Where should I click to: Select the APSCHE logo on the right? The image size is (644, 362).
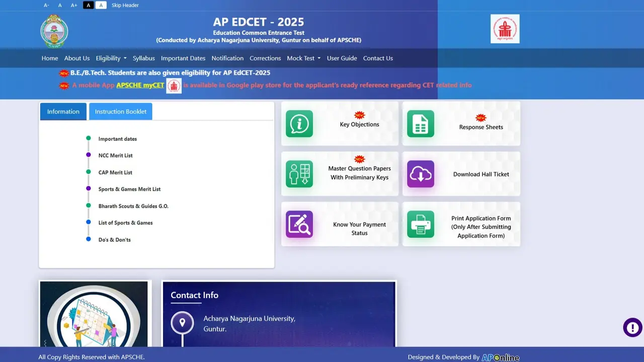[505, 29]
